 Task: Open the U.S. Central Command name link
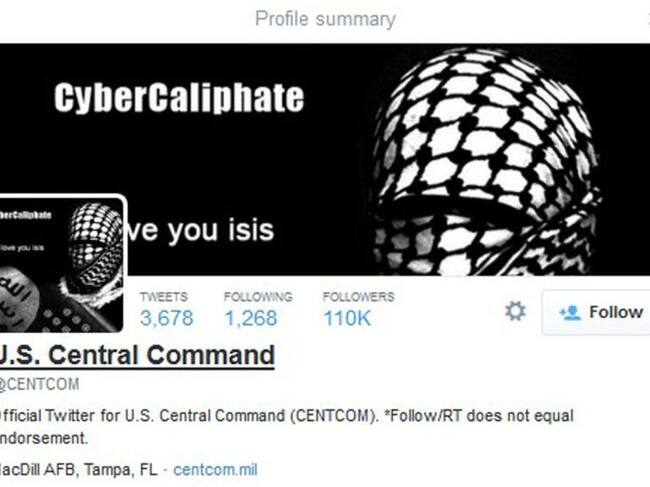(137, 355)
